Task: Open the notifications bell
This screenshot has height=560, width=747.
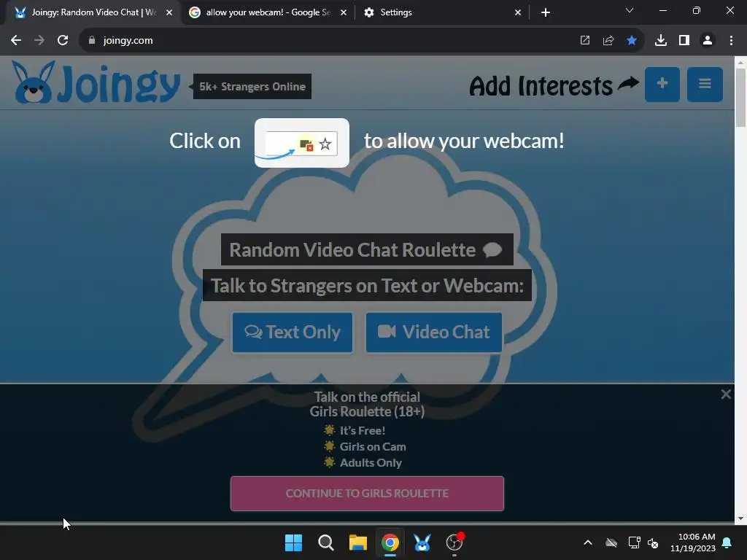Action: pyautogui.click(x=727, y=542)
